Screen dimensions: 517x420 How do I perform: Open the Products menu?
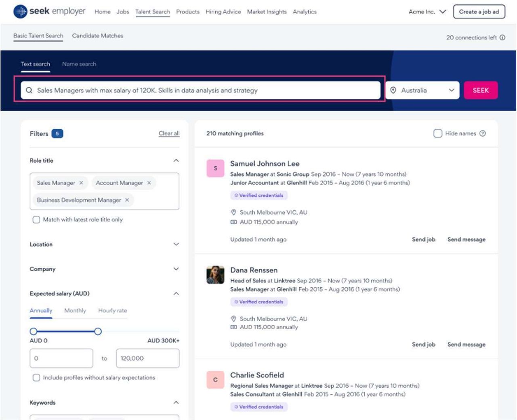click(188, 12)
